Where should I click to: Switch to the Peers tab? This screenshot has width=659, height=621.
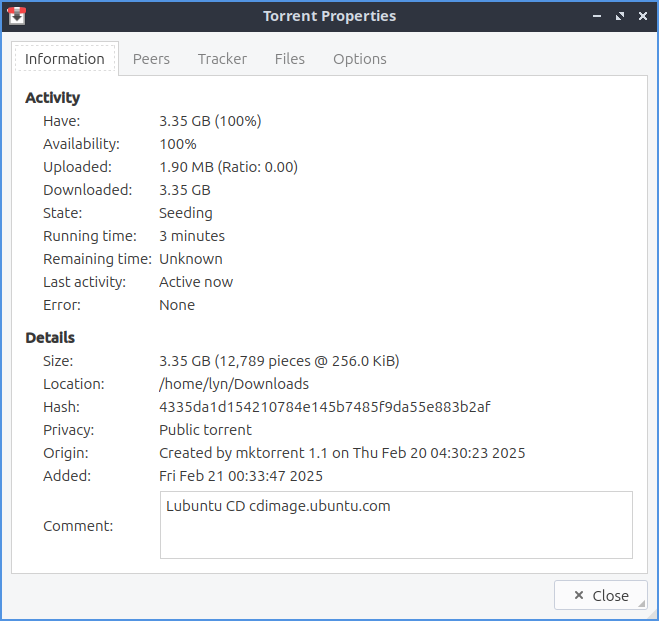pos(151,59)
